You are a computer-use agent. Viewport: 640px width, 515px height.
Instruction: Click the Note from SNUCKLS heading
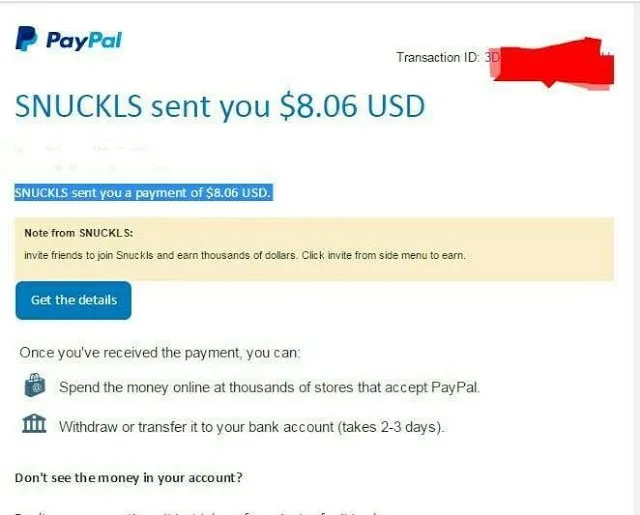click(79, 233)
